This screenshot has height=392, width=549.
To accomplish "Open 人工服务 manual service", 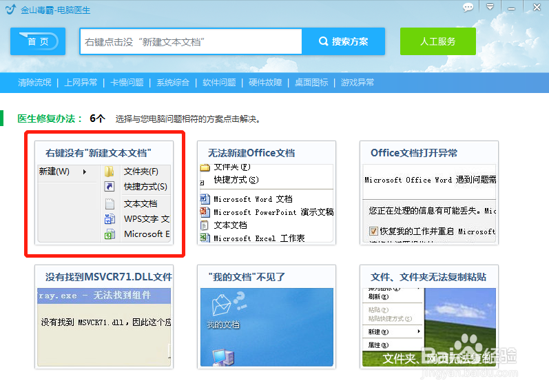I will (x=437, y=41).
